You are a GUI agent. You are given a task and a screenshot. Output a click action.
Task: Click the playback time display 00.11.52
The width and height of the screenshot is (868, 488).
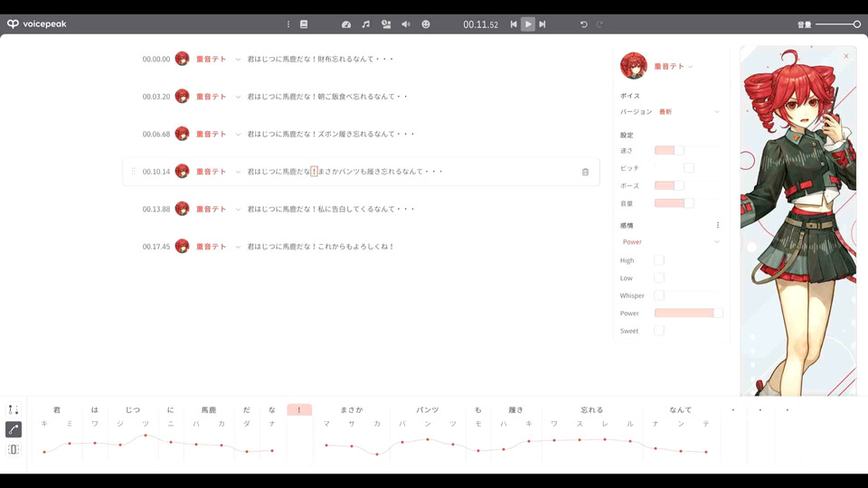point(480,25)
